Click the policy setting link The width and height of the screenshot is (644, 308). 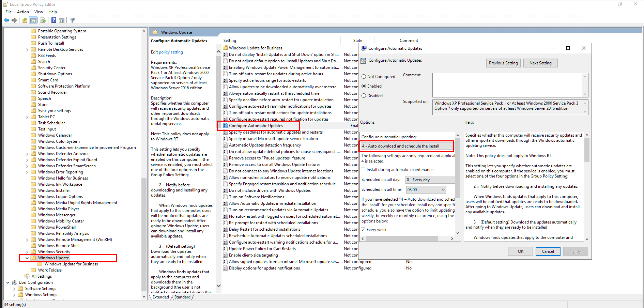pos(171,52)
